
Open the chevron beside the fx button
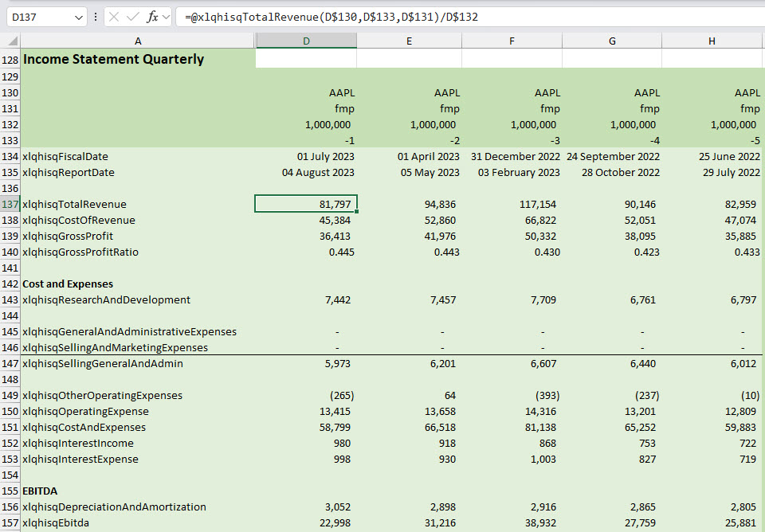click(167, 17)
